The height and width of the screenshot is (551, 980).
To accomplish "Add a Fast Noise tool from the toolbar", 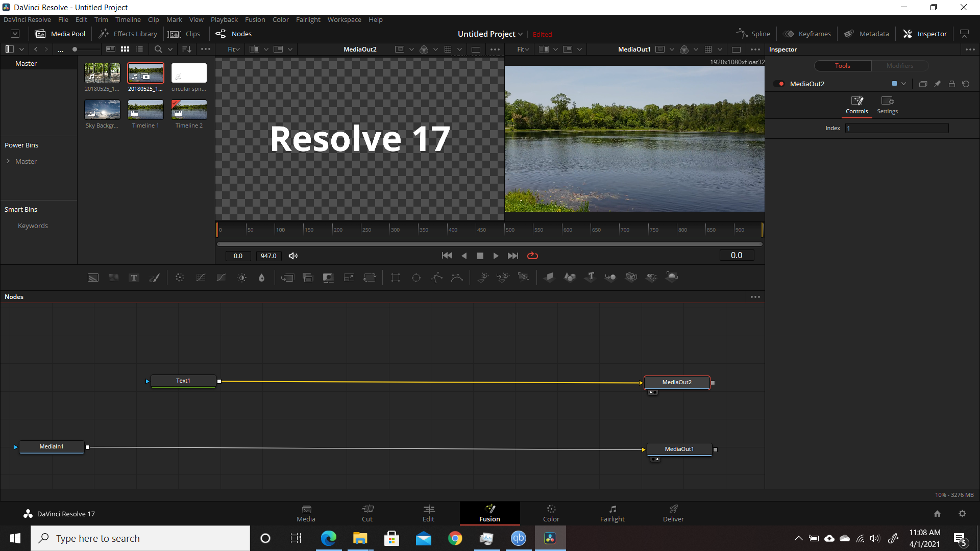I will [113, 278].
